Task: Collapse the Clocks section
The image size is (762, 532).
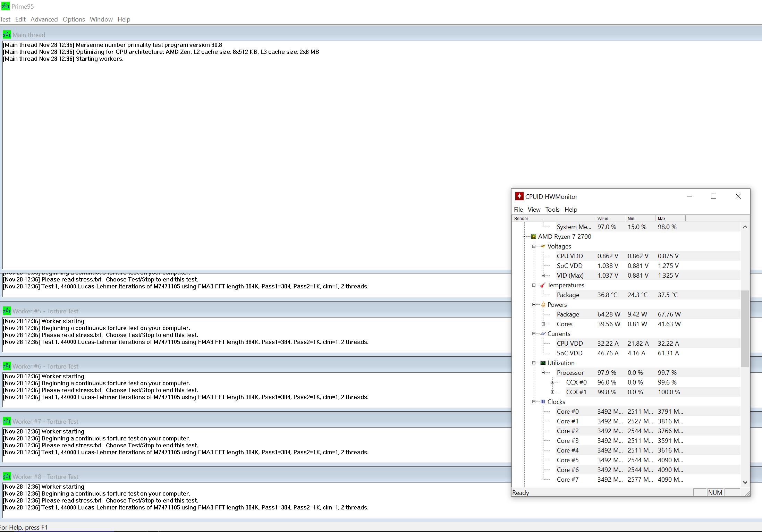Action: coord(534,402)
